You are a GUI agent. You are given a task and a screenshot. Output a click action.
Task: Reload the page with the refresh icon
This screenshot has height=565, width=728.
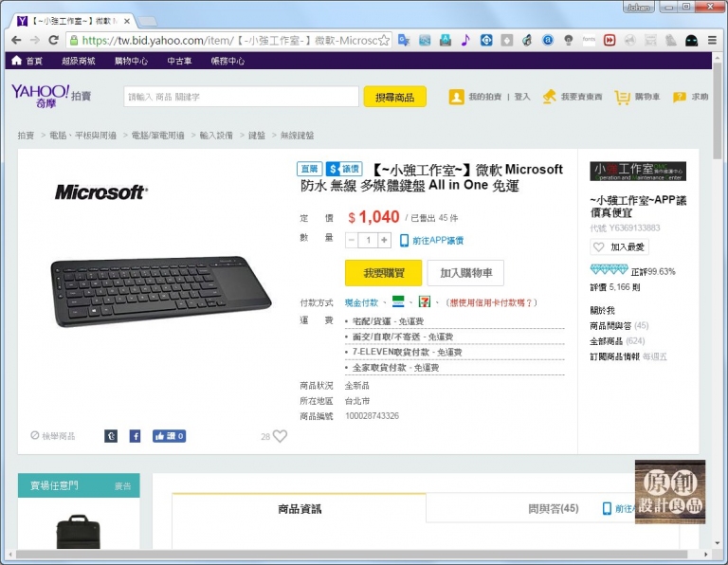pyautogui.click(x=53, y=41)
